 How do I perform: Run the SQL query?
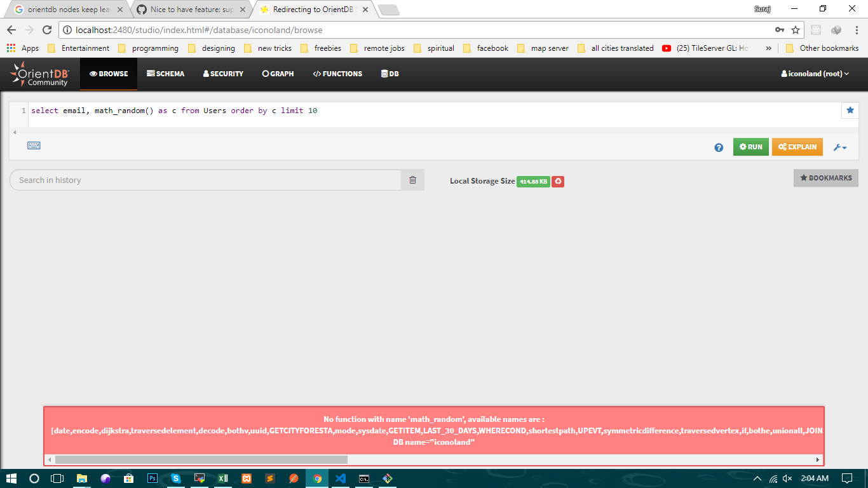(x=750, y=147)
